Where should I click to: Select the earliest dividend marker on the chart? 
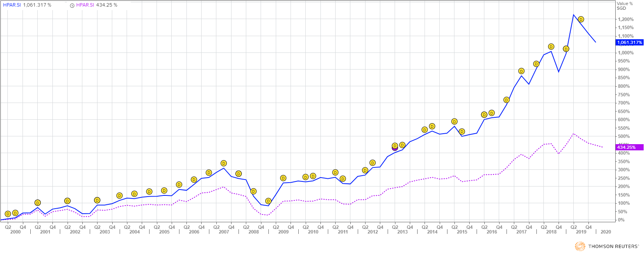coord(8,214)
